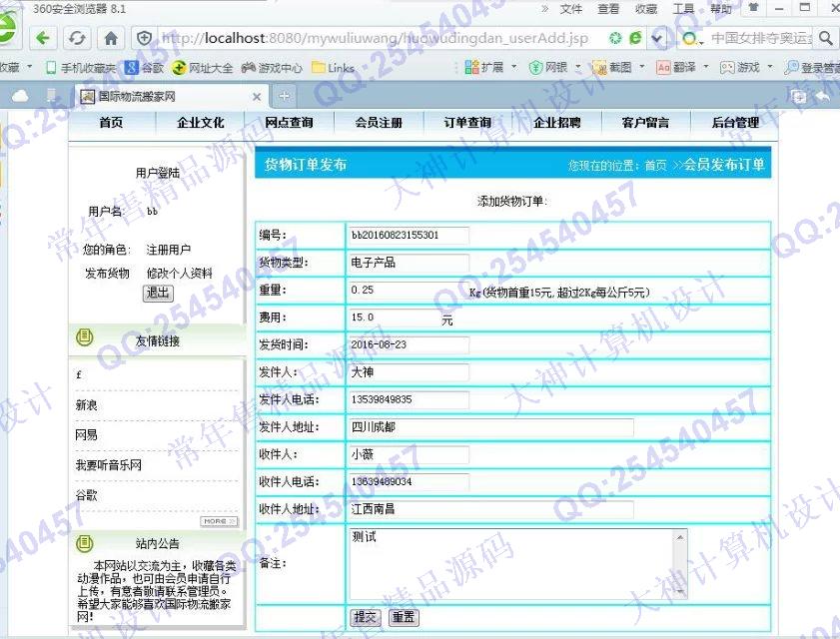Image resolution: width=840 pixels, height=639 pixels.
Task: Click the 发布货物 link
Action: pos(107,274)
